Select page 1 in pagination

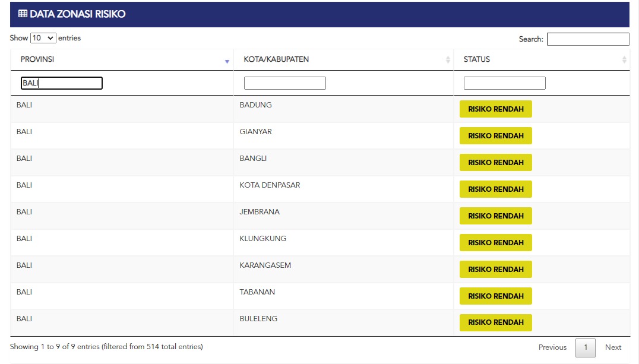tap(585, 347)
